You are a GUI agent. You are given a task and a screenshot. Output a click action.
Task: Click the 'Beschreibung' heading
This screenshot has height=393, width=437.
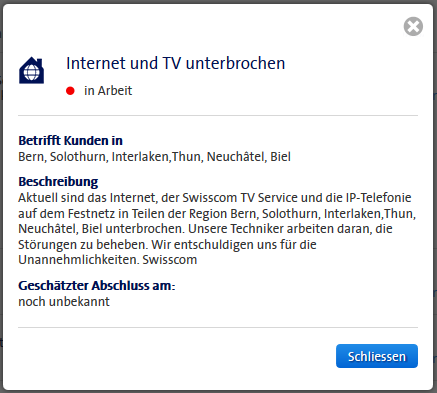(x=58, y=182)
